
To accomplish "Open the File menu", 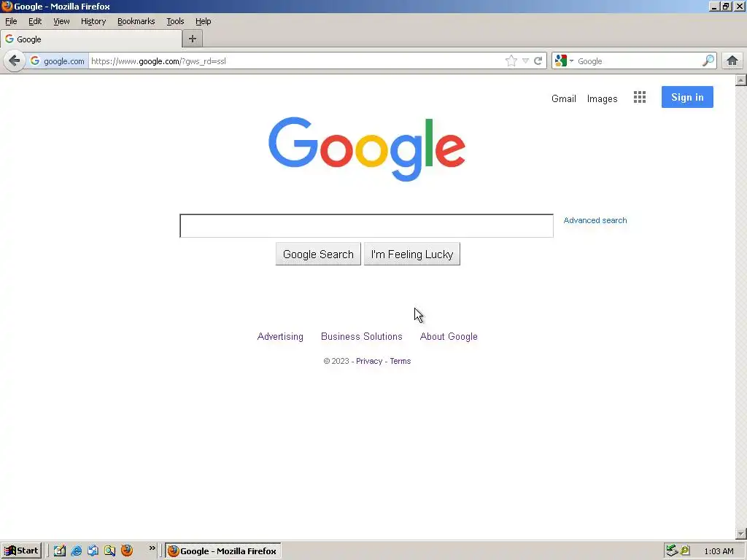I will 11,21.
